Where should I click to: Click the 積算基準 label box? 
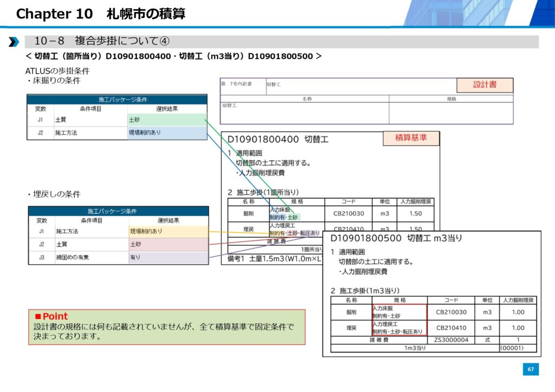tap(411, 138)
